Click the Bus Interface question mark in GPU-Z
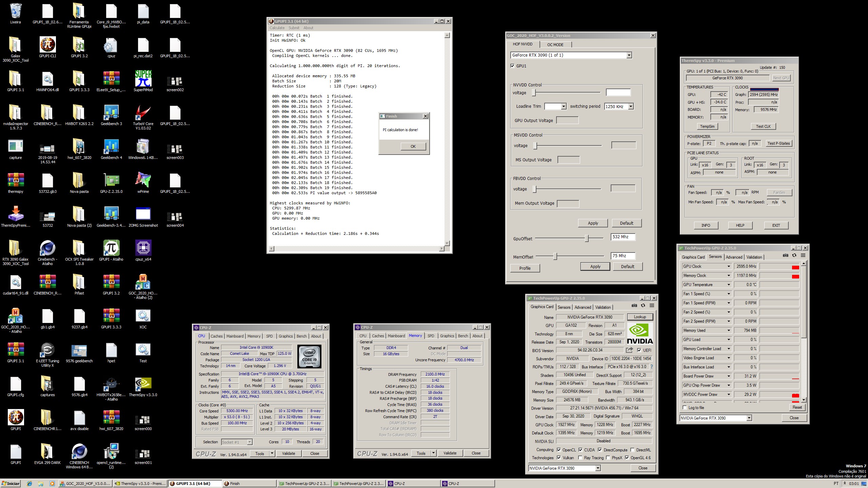The width and height of the screenshot is (868, 488). tap(651, 367)
